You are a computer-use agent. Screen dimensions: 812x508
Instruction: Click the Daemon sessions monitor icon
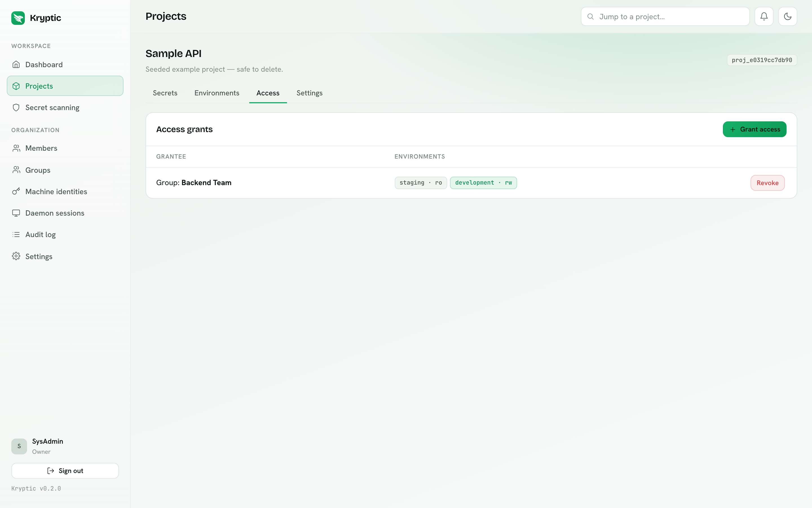coord(16,213)
